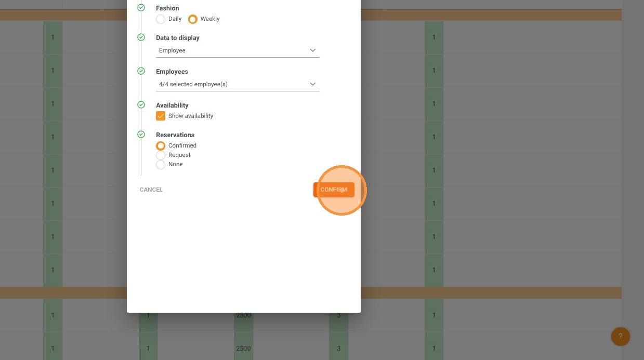Click the 'Reservations' section heading

coord(175,135)
